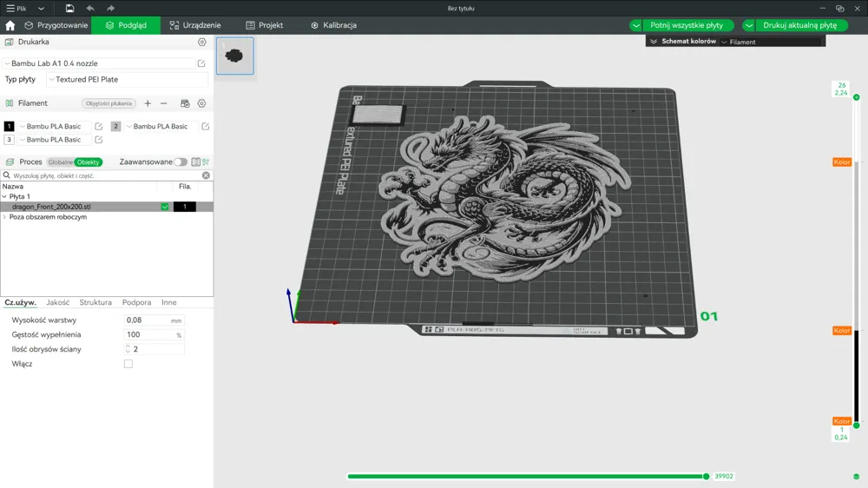
Task: Enable the Włącz checkbox
Action: pos(128,364)
